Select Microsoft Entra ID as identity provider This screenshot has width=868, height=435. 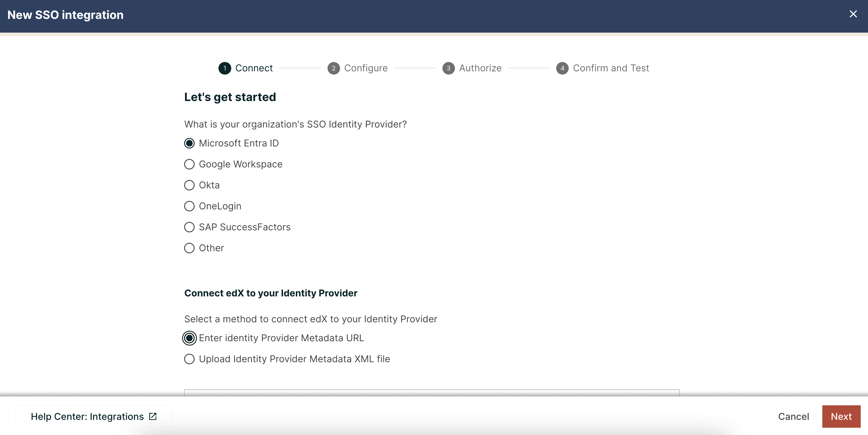click(189, 143)
